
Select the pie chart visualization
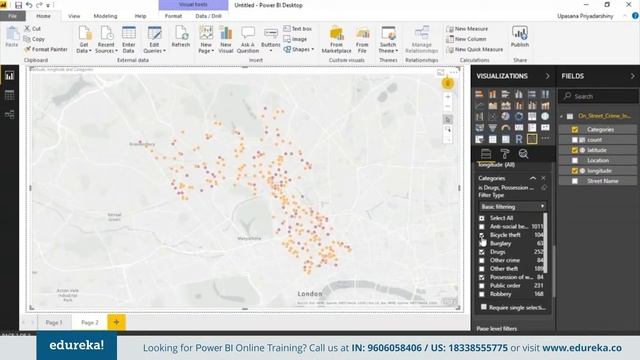click(506, 116)
